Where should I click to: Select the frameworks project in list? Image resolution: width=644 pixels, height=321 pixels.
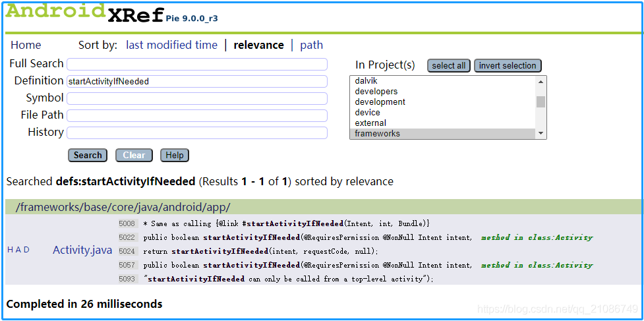[443, 133]
